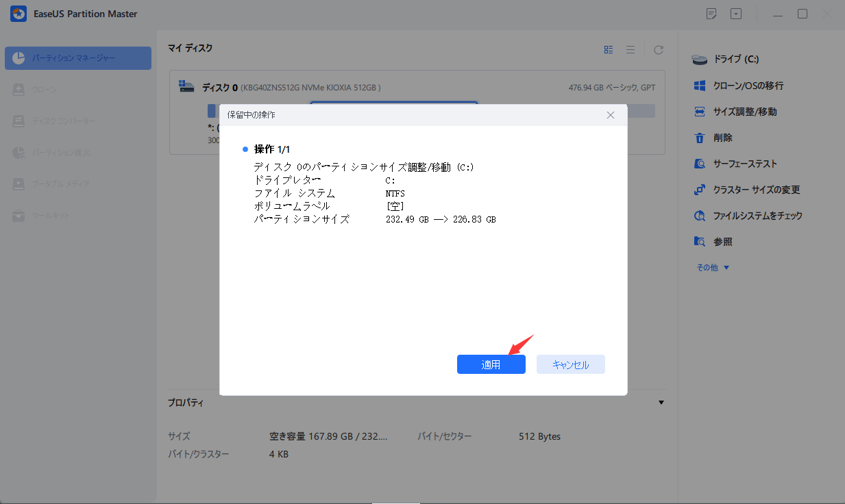Open the 参照 browse tool
The width and height of the screenshot is (845, 504).
click(722, 241)
